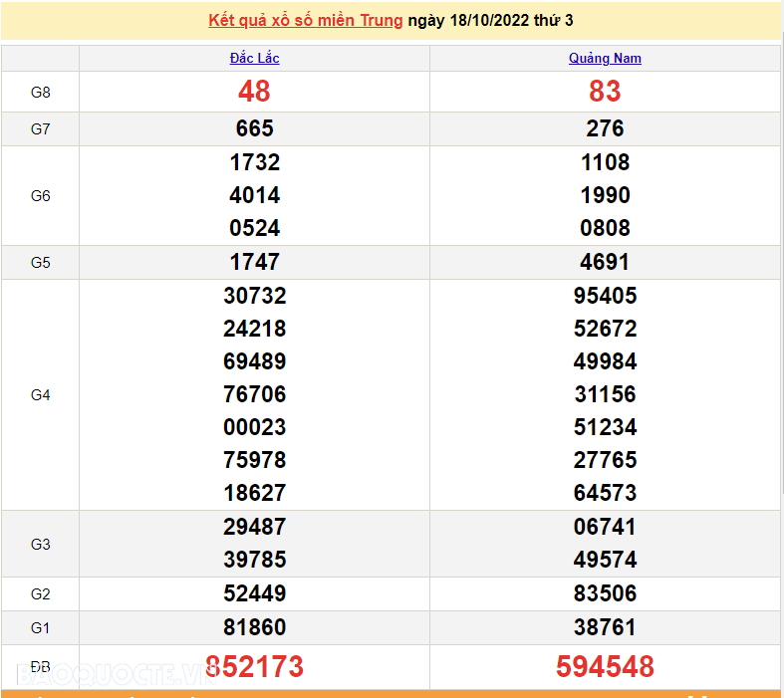
Task: Select Quảng Nam G4 number 31156
Action: pos(605,394)
